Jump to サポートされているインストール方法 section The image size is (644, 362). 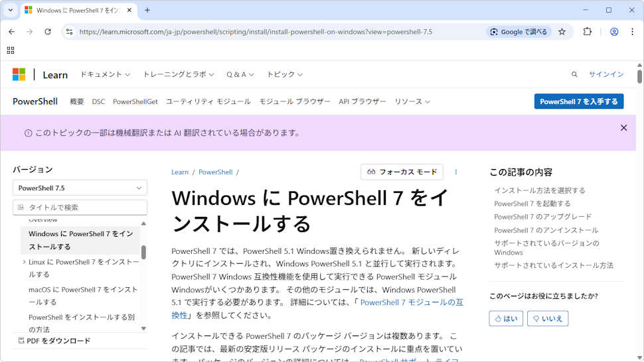click(x=554, y=265)
